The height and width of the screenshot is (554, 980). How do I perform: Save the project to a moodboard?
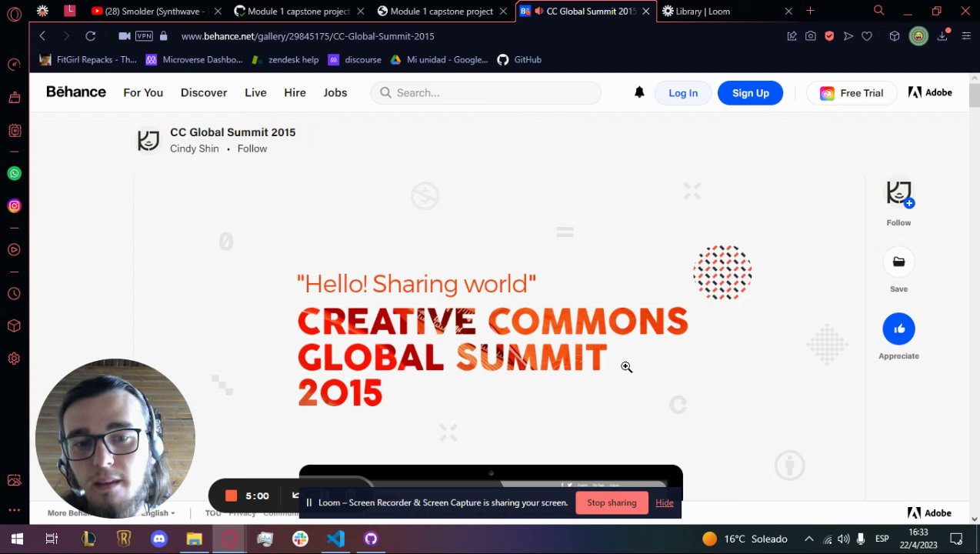(898, 262)
